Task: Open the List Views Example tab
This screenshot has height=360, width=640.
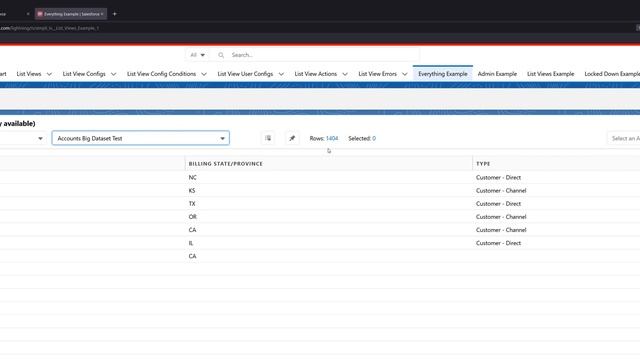Action: click(551, 74)
